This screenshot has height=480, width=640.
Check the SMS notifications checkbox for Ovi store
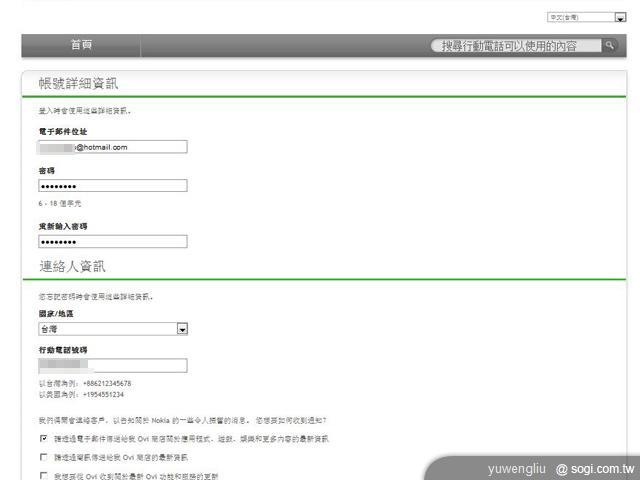point(44,457)
